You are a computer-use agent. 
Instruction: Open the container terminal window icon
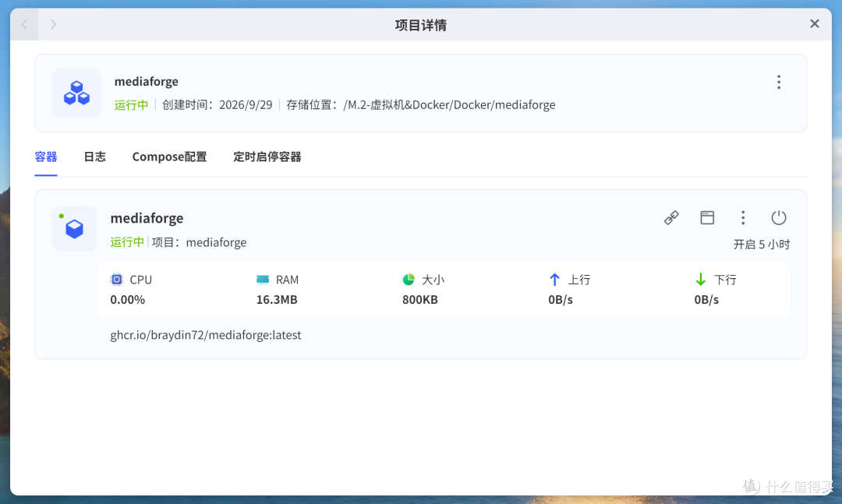tap(707, 217)
